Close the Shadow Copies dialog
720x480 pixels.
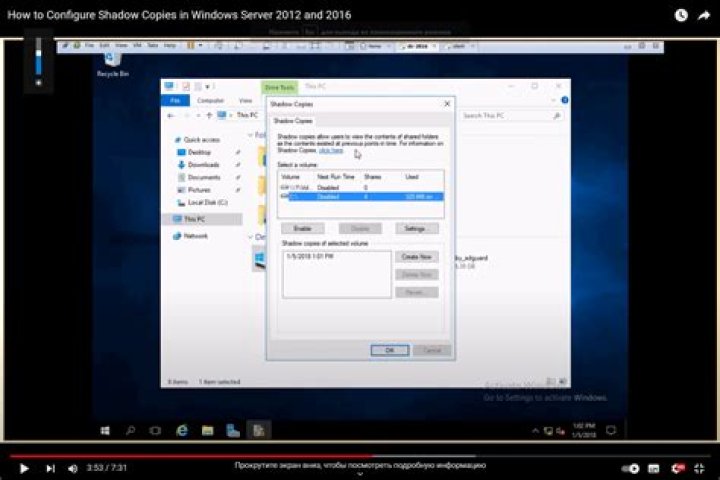point(447,104)
